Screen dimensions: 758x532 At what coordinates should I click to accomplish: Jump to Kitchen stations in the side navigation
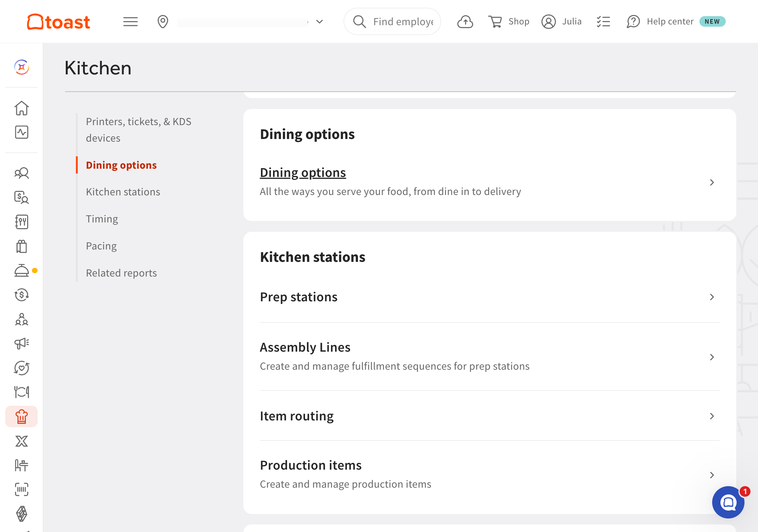[123, 192]
